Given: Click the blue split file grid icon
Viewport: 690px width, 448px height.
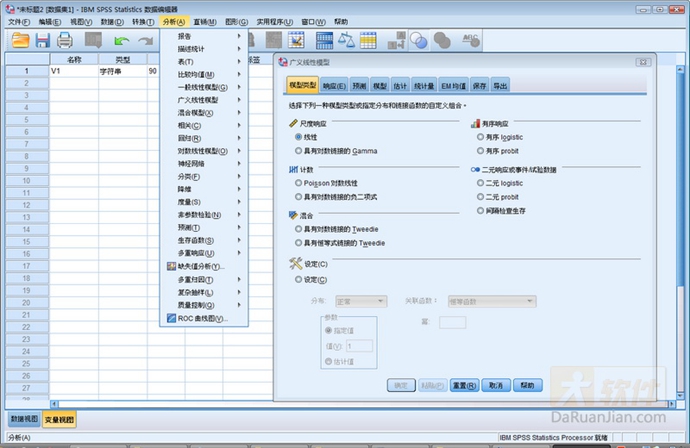Looking at the screenshot, I should [324, 40].
